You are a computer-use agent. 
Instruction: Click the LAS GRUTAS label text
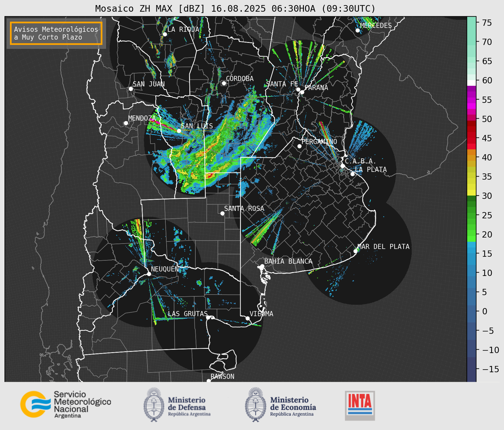pyautogui.click(x=188, y=314)
